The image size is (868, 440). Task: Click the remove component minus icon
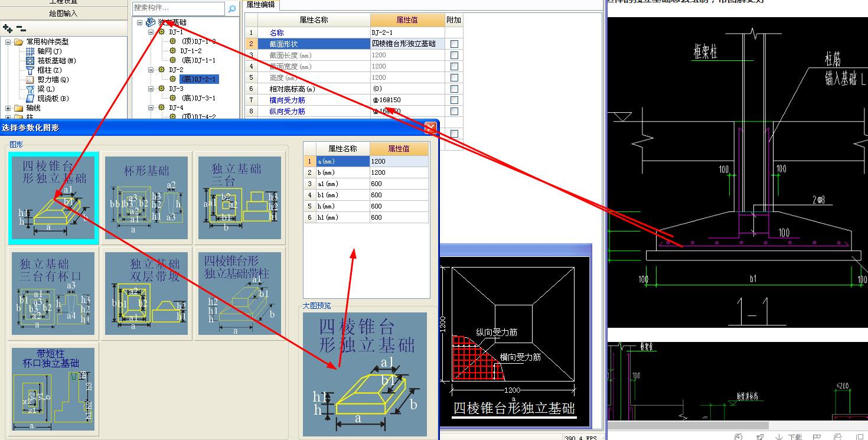click(x=21, y=28)
